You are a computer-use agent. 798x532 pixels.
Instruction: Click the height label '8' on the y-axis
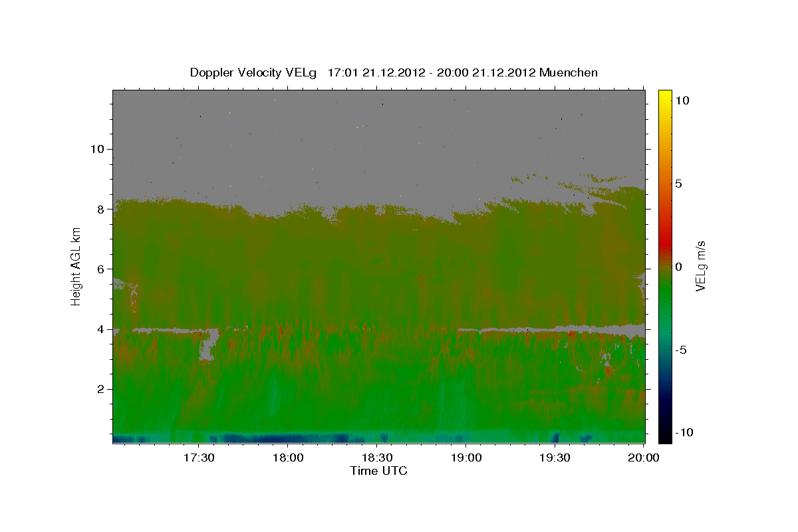(102, 209)
